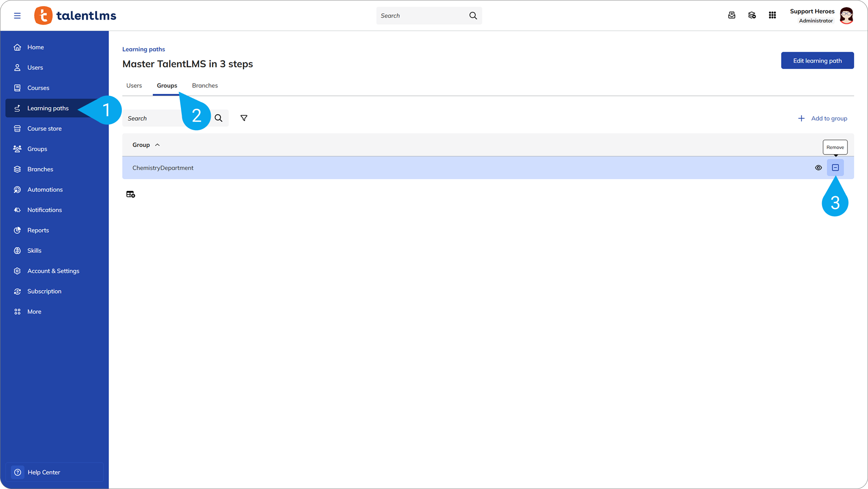Image resolution: width=868 pixels, height=489 pixels.
Task: Open the filter funnel icon
Action: [244, 118]
